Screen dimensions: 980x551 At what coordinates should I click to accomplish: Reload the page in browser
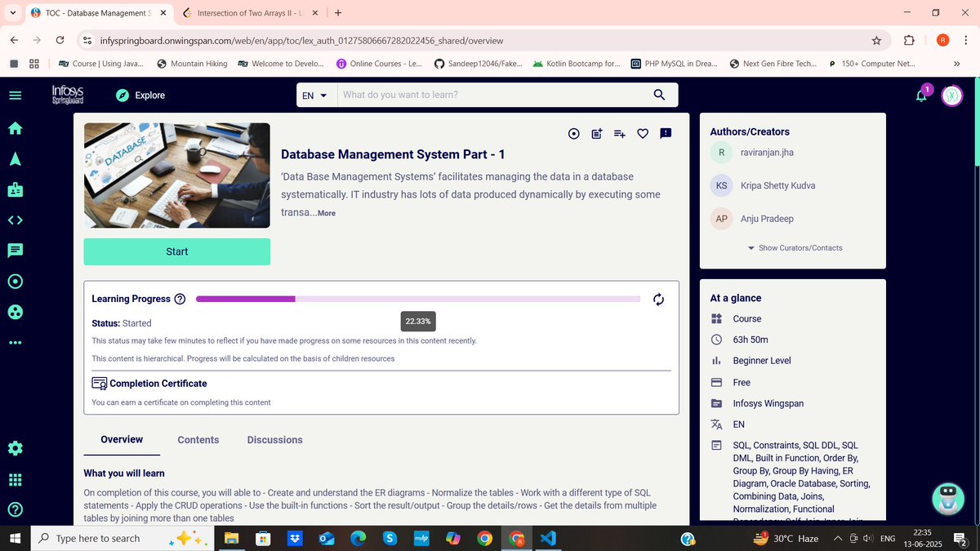[x=60, y=40]
